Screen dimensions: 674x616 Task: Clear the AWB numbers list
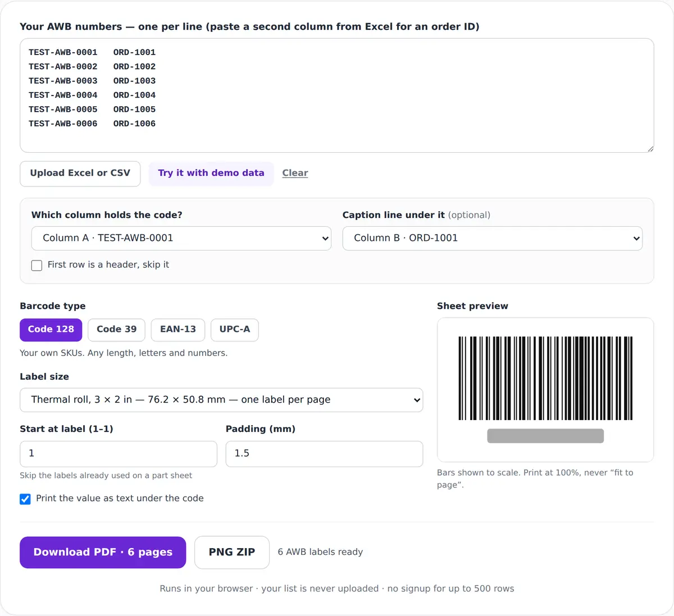295,173
